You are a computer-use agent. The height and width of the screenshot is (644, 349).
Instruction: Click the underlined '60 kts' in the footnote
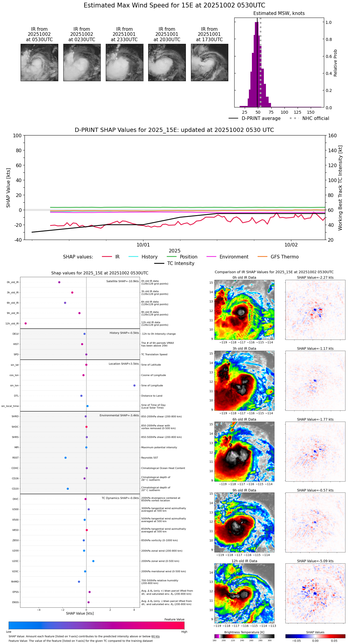click(155, 636)
